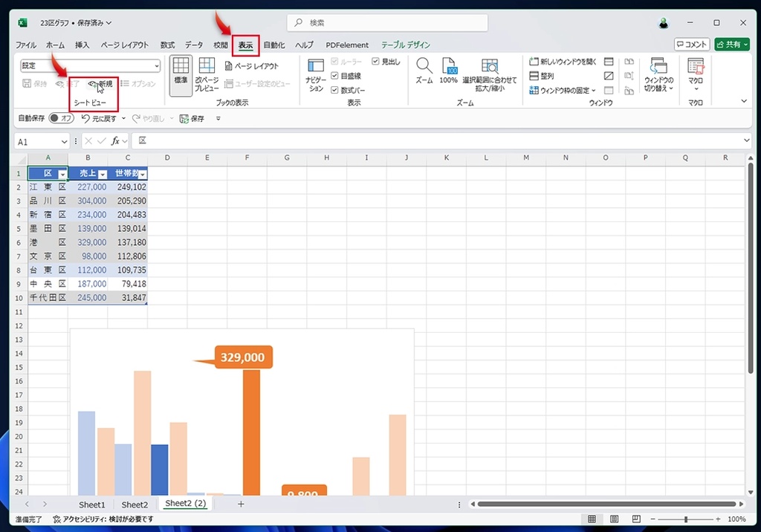
Task: Click the split window icon
Action: 609,62
